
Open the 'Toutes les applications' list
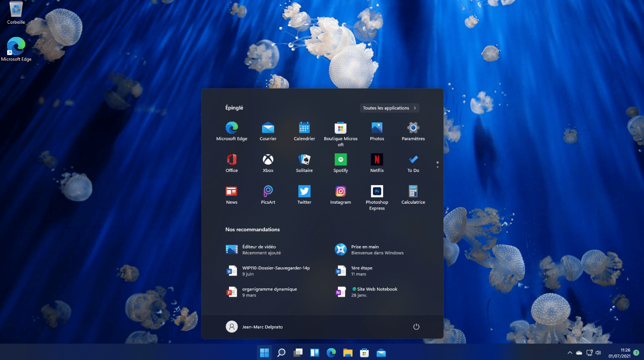[389, 108]
